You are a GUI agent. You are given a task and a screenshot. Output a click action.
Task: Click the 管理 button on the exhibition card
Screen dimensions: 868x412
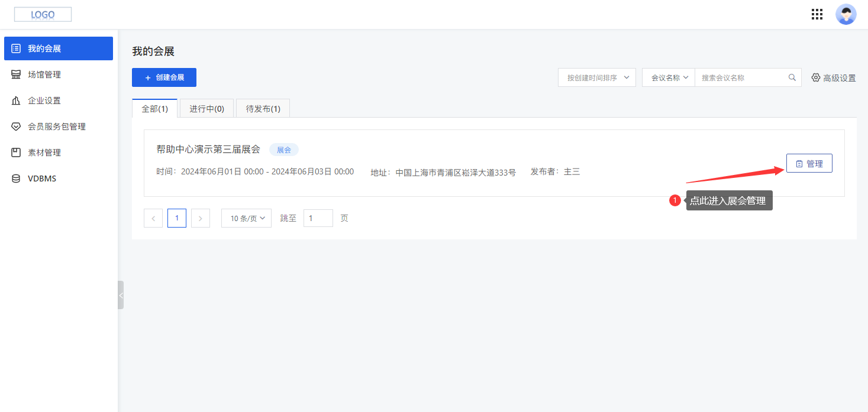809,163
